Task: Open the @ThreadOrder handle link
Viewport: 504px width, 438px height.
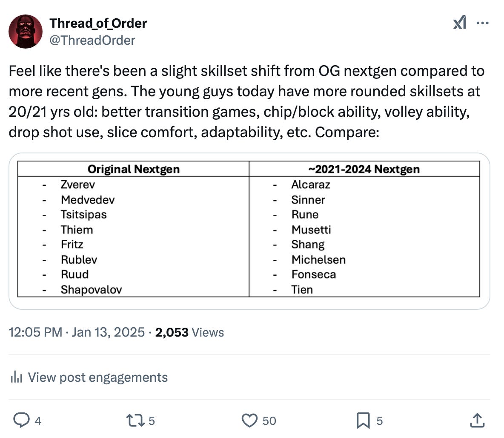Action: (x=92, y=40)
